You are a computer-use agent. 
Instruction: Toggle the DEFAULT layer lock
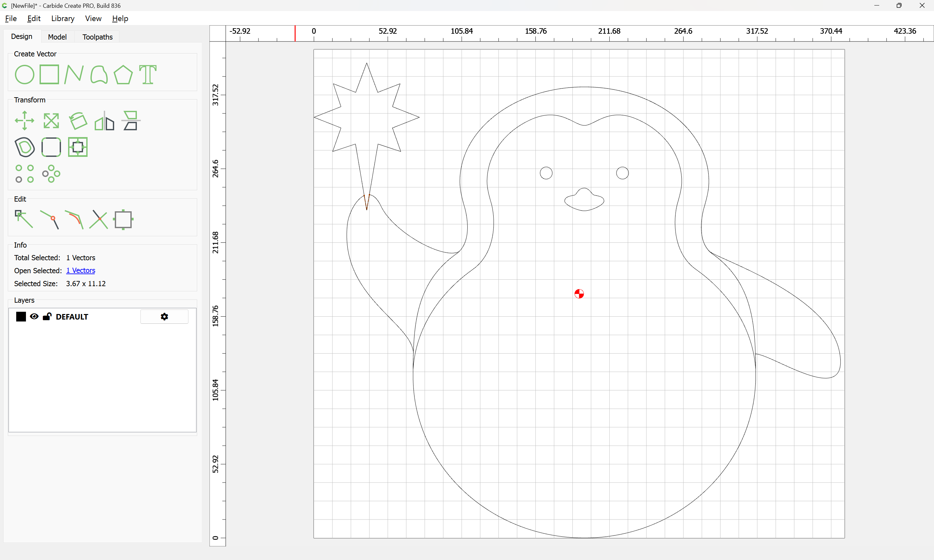tap(47, 317)
